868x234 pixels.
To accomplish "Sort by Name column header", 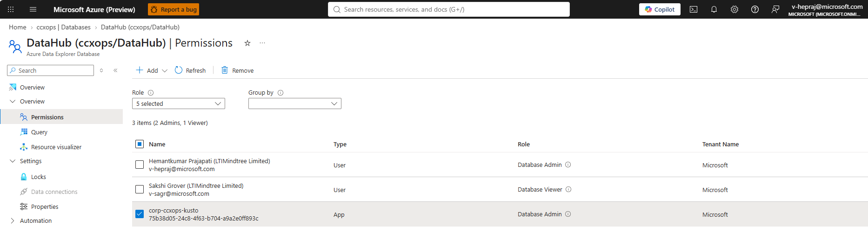I will pyautogui.click(x=157, y=145).
